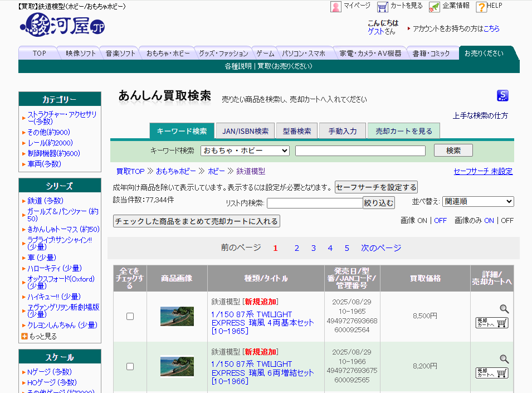Open details via magnifier icon for TWILIGHT EXPRESS 基本セット
This screenshot has width=532, height=393.
tap(504, 308)
